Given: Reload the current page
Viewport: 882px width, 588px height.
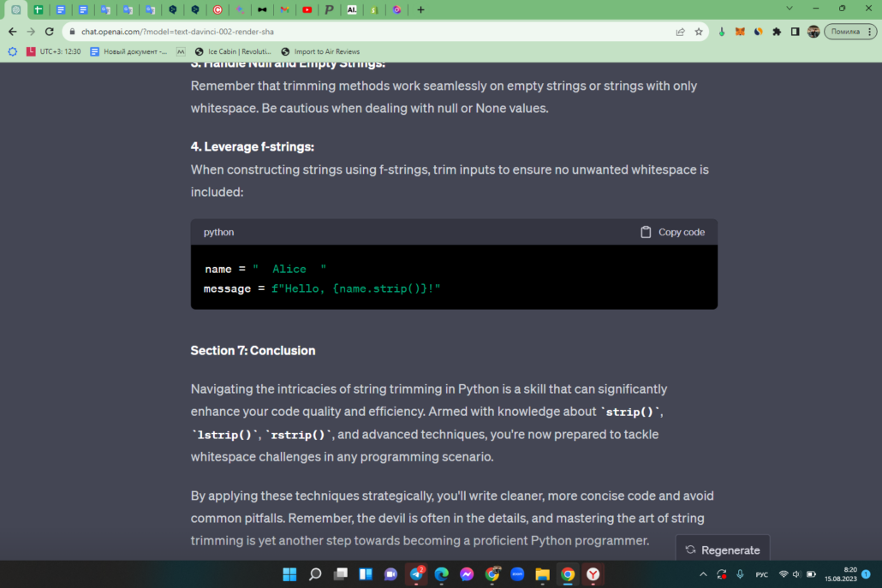Looking at the screenshot, I should coord(50,32).
